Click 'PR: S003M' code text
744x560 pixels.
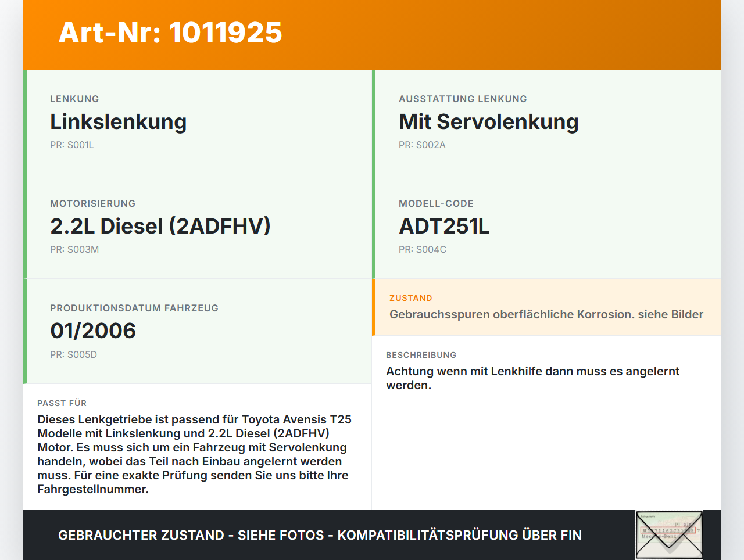pos(74,250)
